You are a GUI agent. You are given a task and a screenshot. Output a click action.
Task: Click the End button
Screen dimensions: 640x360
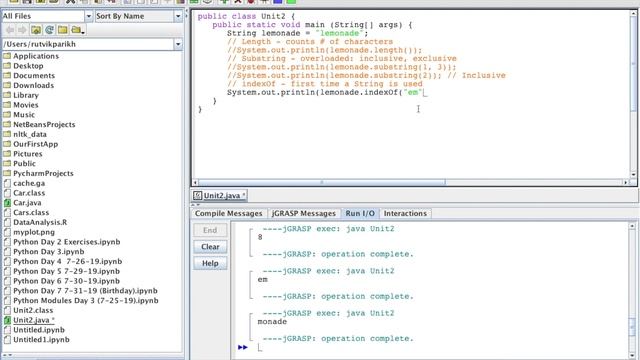(210, 230)
